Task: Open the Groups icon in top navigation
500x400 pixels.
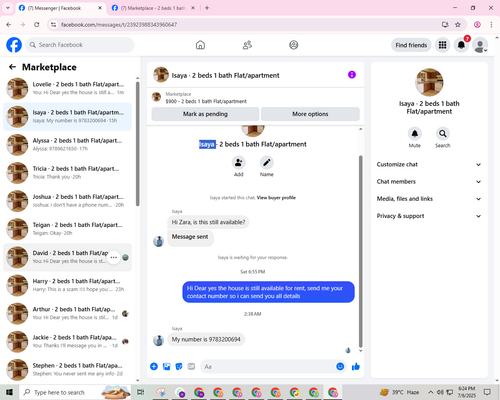Action: [x=294, y=45]
